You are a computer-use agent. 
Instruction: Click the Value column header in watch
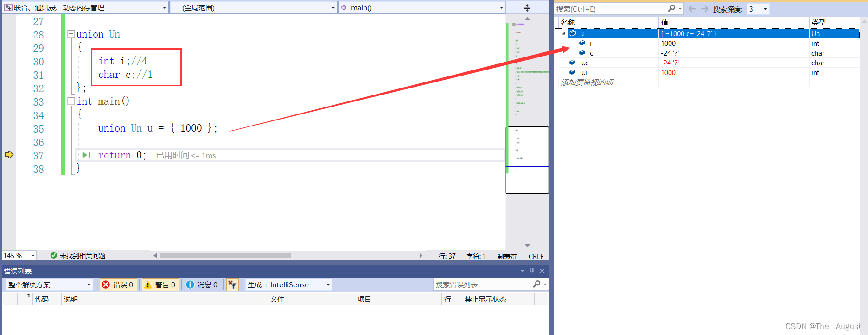pos(734,22)
